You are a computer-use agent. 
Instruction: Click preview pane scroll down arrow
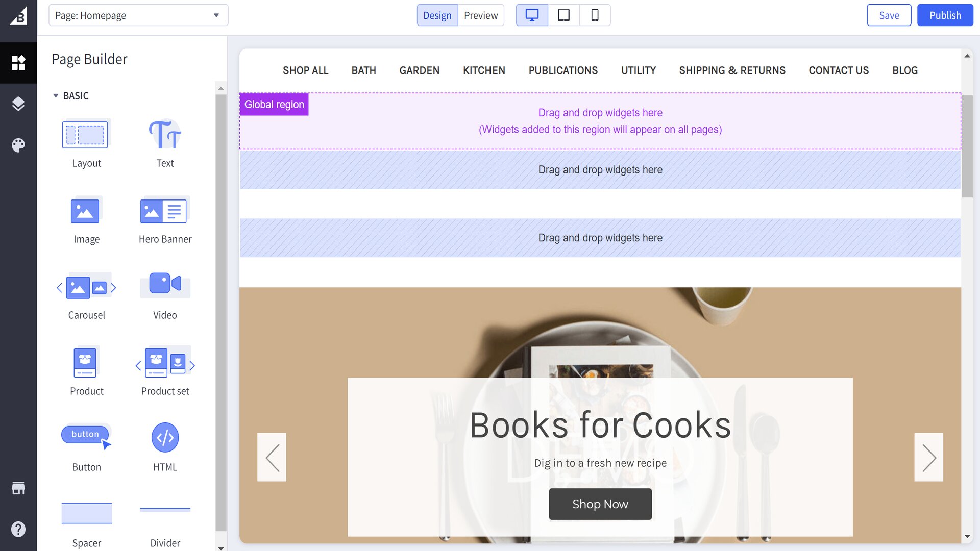pyautogui.click(x=967, y=537)
